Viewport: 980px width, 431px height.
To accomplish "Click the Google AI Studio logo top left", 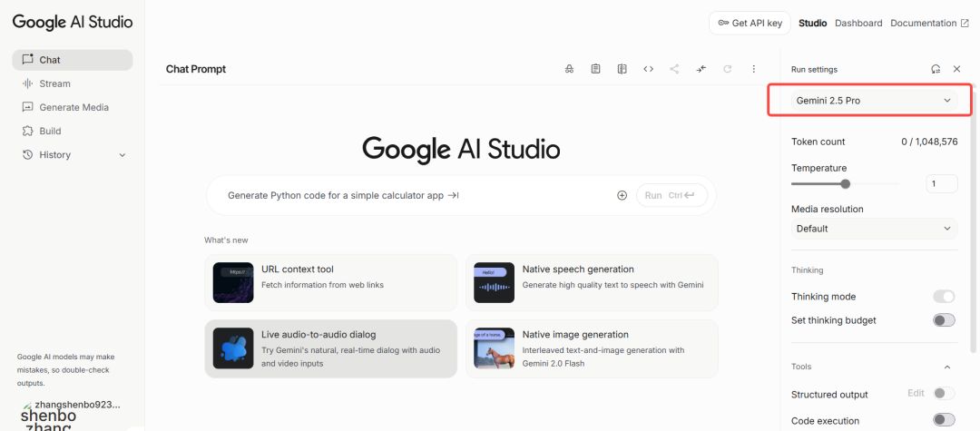I will click(x=73, y=22).
